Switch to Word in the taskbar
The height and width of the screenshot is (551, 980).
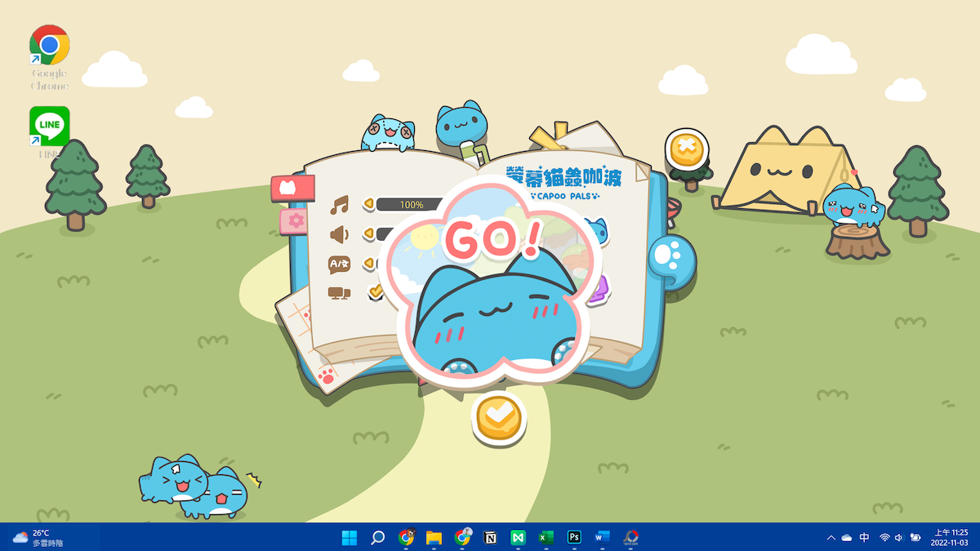[x=602, y=537]
